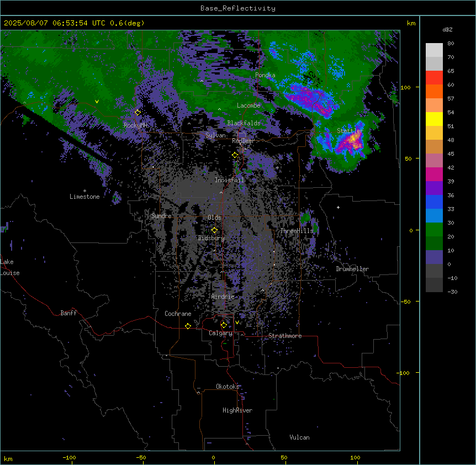
Task: Click the RedDeer city label
Action: point(244,141)
